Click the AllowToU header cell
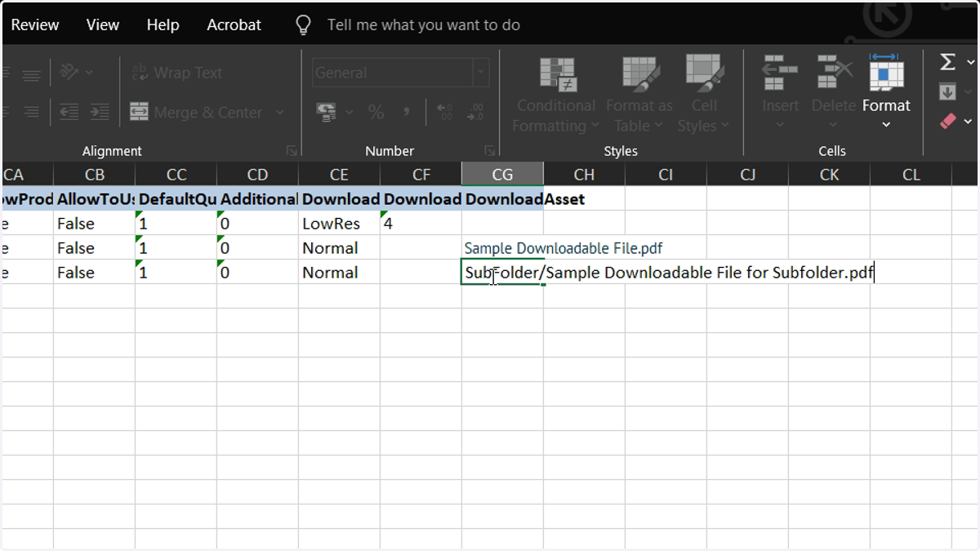 95,199
